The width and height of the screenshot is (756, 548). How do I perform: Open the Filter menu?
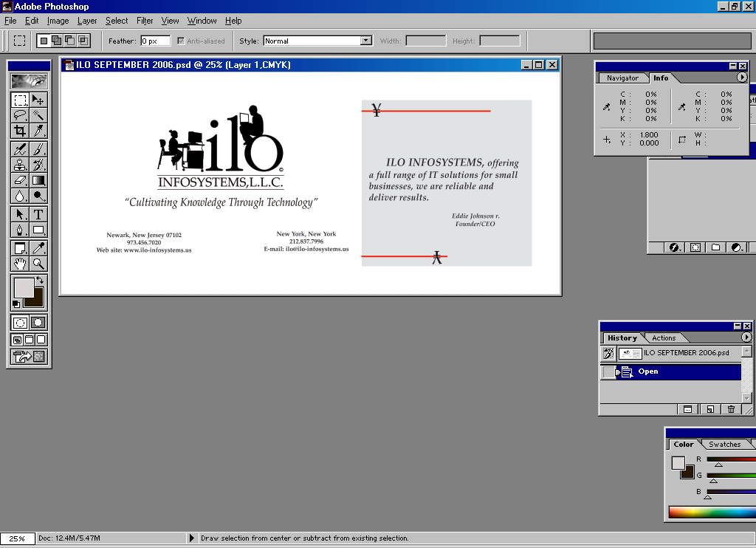(145, 21)
